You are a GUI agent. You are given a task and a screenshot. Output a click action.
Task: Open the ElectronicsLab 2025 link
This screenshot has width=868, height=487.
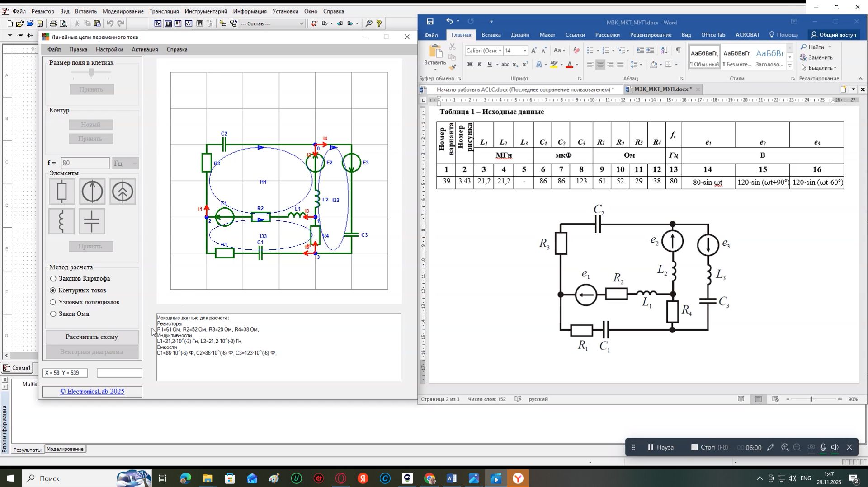coord(92,392)
